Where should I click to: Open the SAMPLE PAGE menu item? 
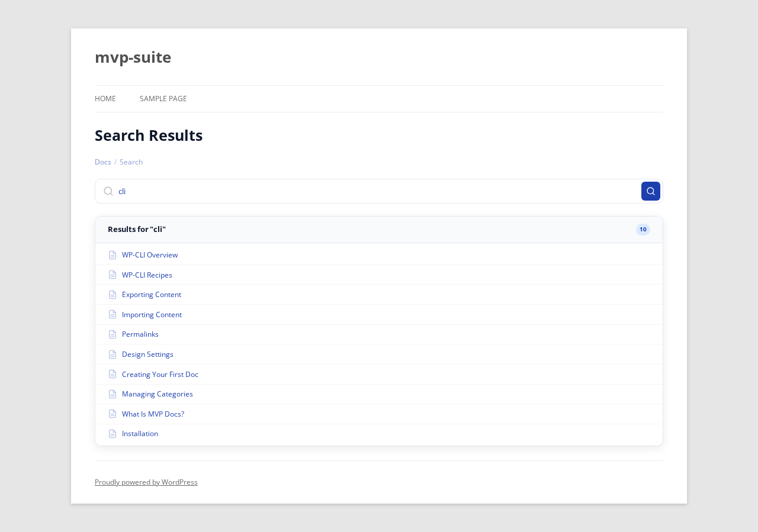[163, 98]
